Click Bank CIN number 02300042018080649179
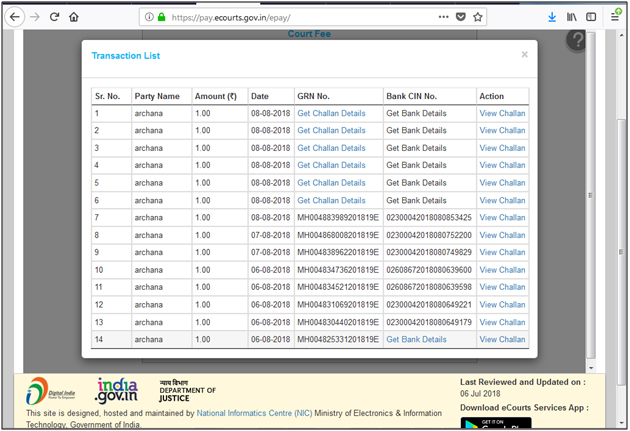This screenshot has height=431, width=630. 429,322
